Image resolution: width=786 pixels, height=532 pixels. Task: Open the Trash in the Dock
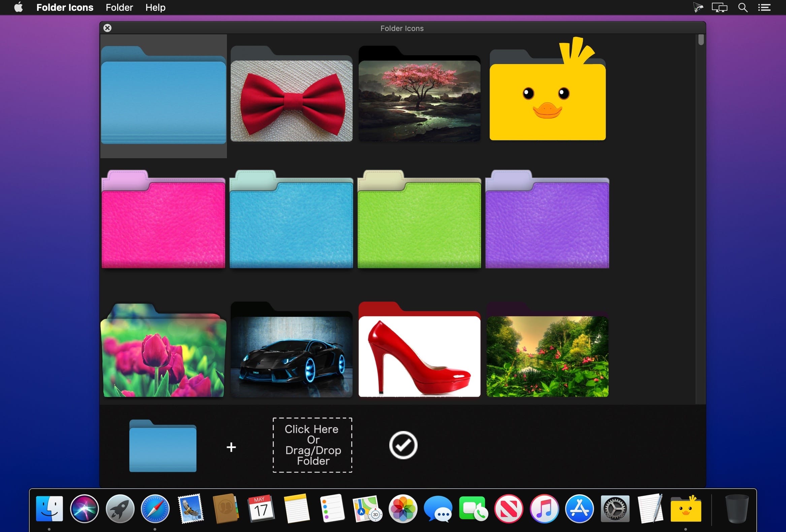737,509
